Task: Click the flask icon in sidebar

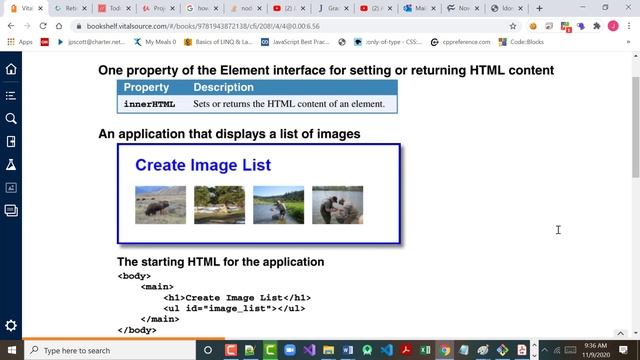Action: coord(11,165)
